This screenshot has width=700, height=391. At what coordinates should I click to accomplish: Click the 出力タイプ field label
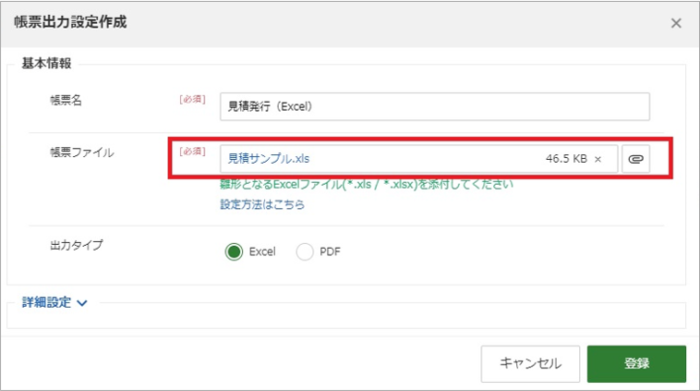pos(76,245)
